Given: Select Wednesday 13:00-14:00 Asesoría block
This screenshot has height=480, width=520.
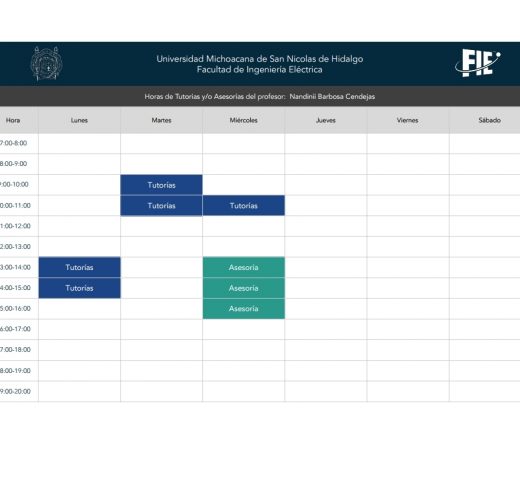Looking at the screenshot, I should tap(244, 267).
